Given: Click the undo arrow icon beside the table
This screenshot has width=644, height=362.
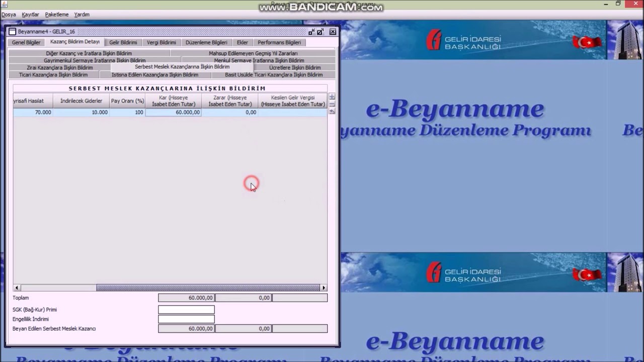Looking at the screenshot, I should point(332,111).
